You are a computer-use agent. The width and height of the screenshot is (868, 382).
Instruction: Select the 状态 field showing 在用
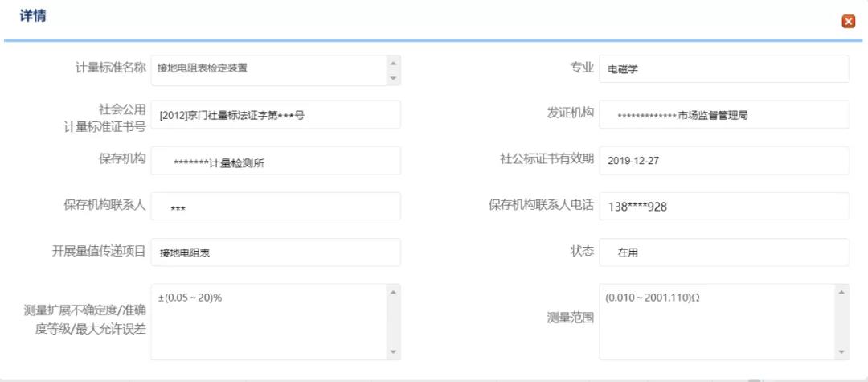(723, 252)
